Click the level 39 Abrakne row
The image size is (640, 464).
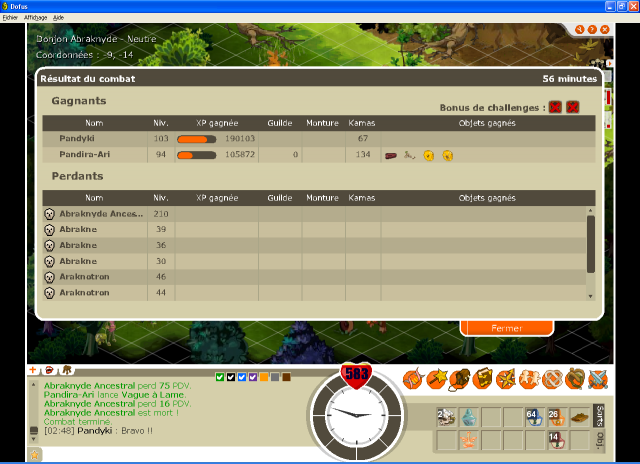314,229
